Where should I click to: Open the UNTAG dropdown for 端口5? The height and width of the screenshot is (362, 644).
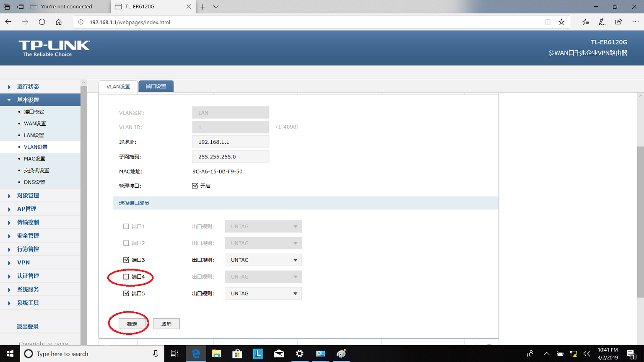coord(263,293)
